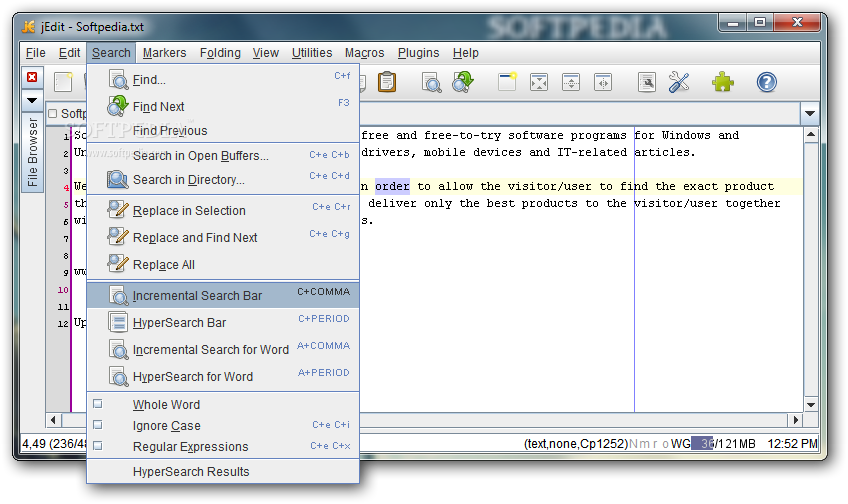The width and height of the screenshot is (848, 504).
Task: Click line number 12 in the gutter
Action: pyautogui.click(x=63, y=323)
